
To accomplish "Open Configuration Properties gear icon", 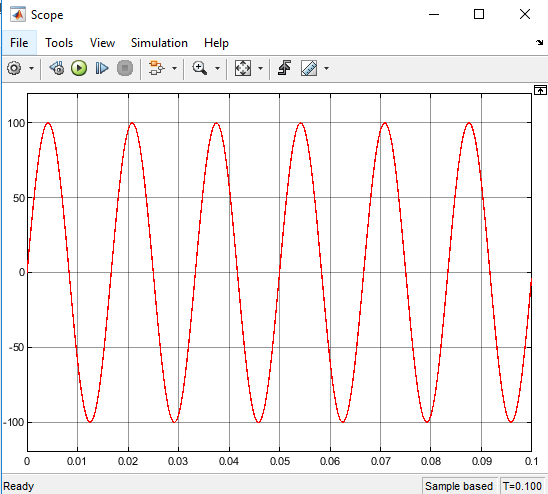I will (14, 68).
